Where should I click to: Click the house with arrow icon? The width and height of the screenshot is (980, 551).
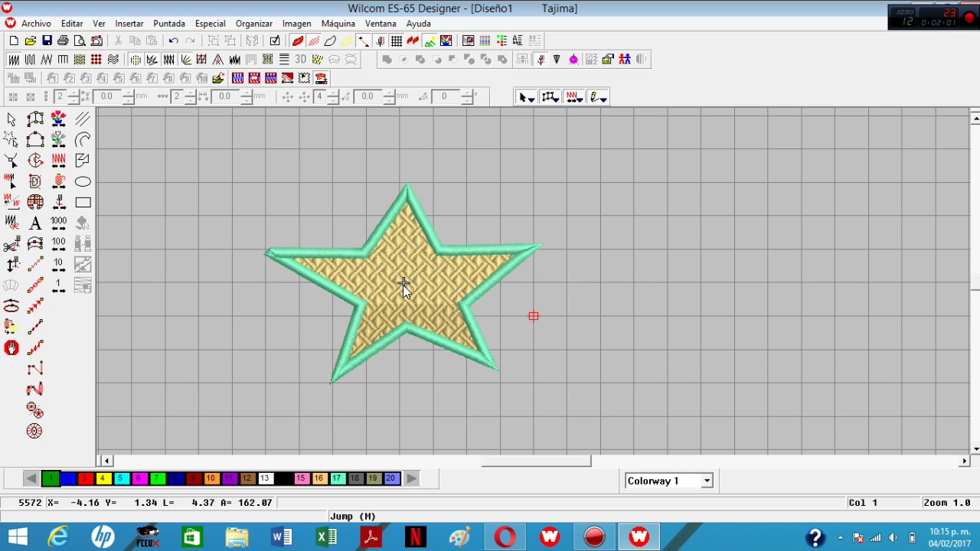click(x=608, y=59)
